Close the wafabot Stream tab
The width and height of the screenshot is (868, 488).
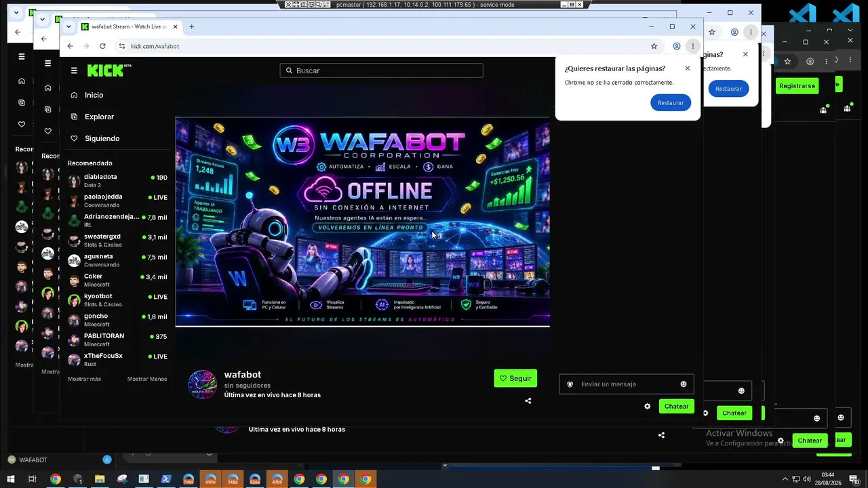[176, 26]
